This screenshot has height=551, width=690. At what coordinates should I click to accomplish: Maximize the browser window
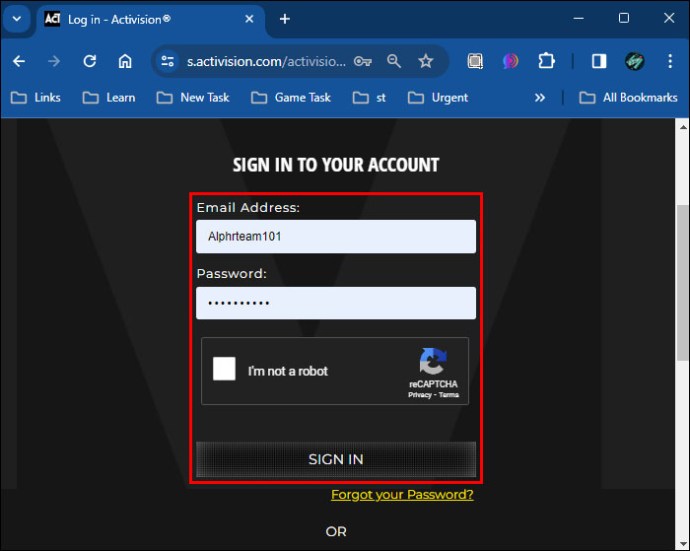pos(624,18)
